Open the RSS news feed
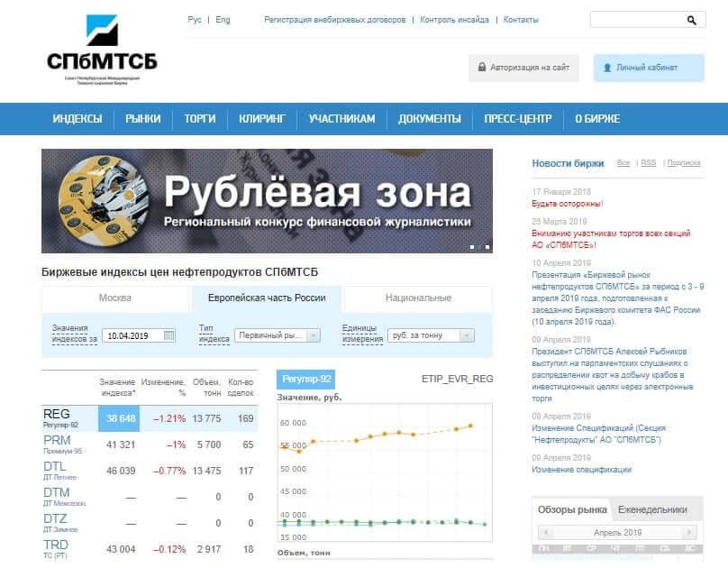Image resolution: width=728 pixels, height=568 pixels. coord(648,163)
